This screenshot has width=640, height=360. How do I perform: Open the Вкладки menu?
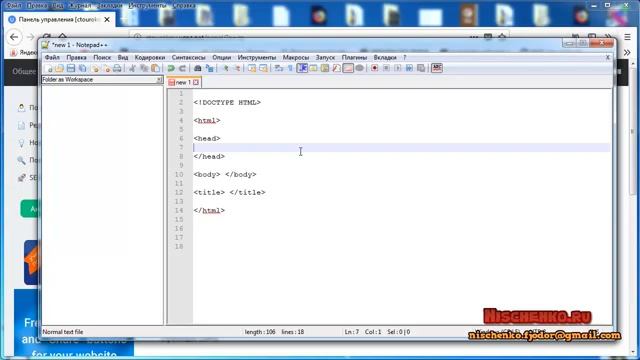(385, 58)
